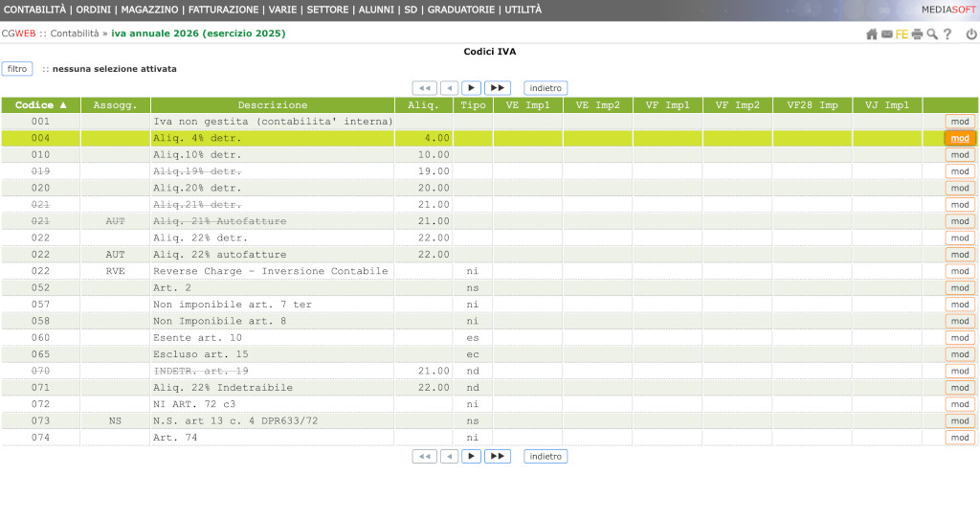Click the filtro button
The image size is (980, 521).
17,69
